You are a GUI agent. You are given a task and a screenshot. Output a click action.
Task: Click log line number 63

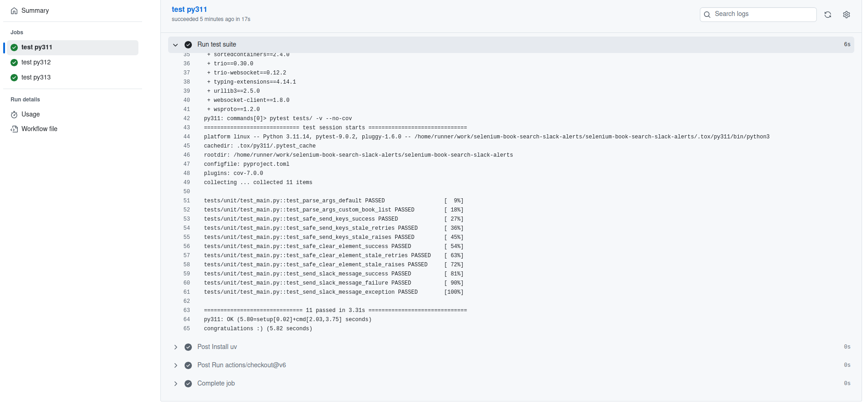coord(186,311)
